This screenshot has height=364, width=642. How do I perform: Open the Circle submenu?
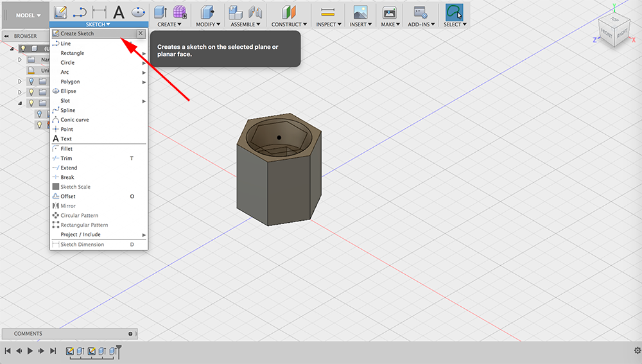pyautogui.click(x=99, y=63)
